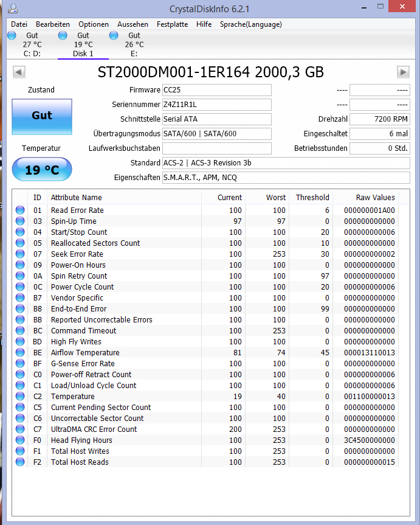Open the Bearbeiten menu
Image resolution: width=420 pixels, height=525 pixels.
[x=53, y=24]
